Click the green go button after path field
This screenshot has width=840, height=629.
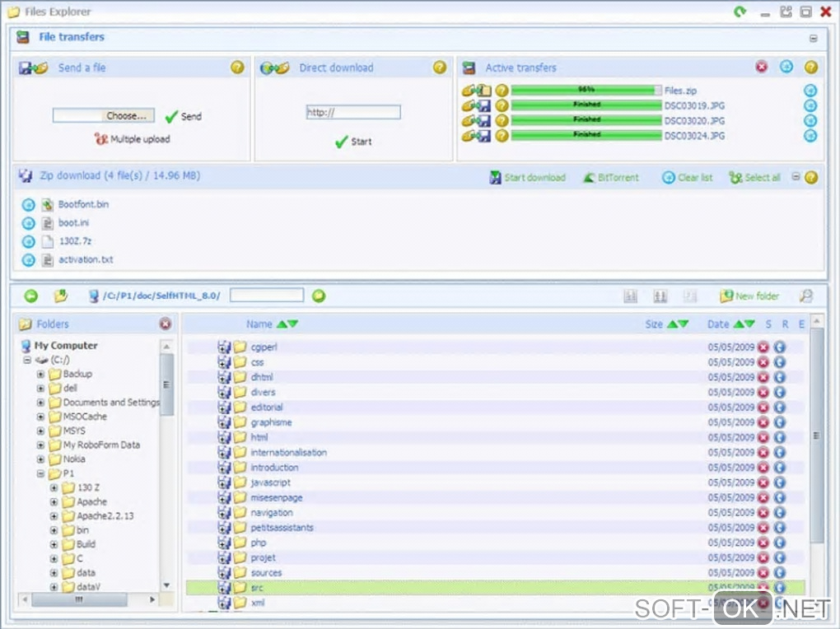point(319,296)
